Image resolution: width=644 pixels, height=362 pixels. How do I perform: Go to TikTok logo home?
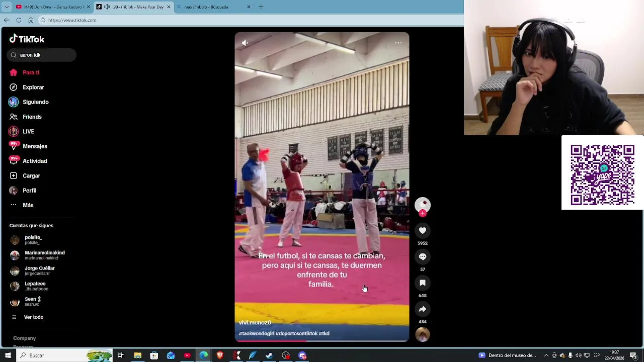coord(27,39)
